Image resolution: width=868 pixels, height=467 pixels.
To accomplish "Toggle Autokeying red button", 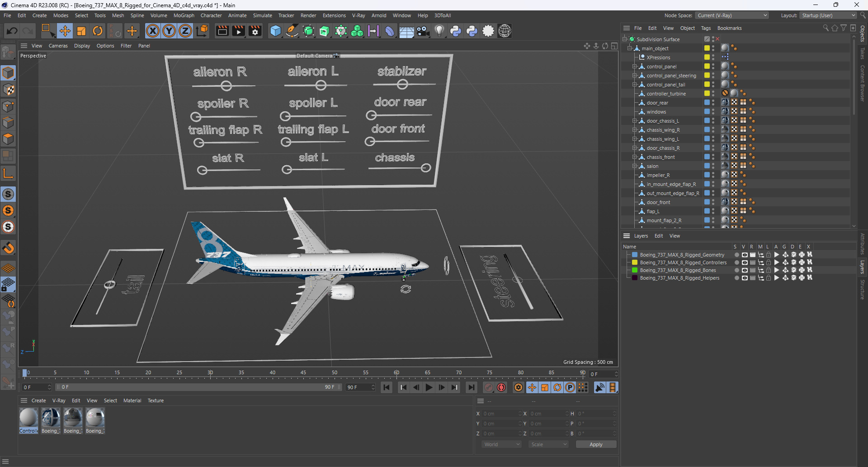I will tap(501, 387).
